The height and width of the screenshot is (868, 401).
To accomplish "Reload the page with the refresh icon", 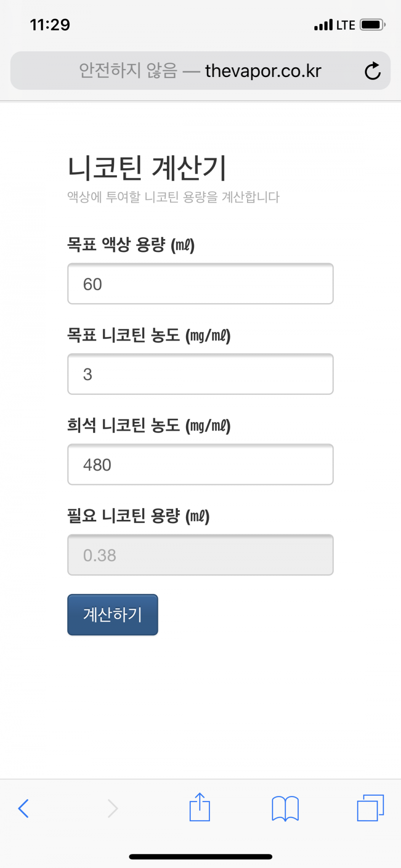I will 373,71.
